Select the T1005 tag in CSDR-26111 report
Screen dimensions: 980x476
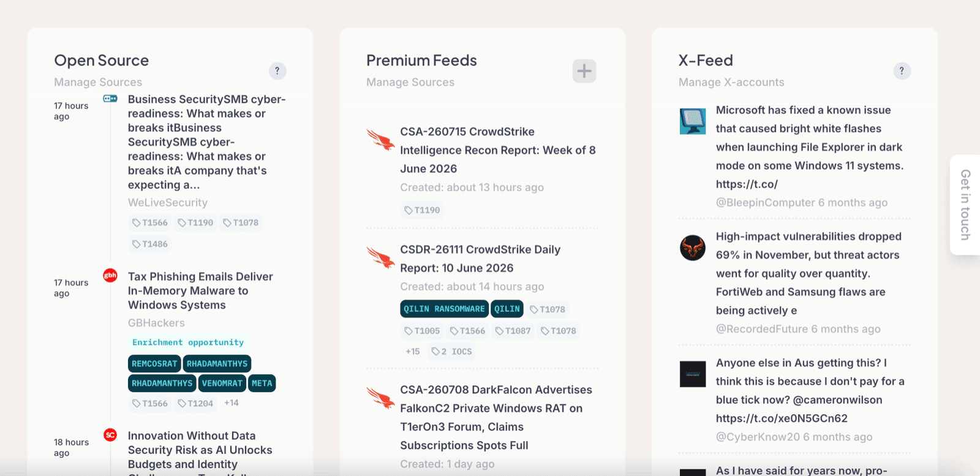[x=422, y=331]
